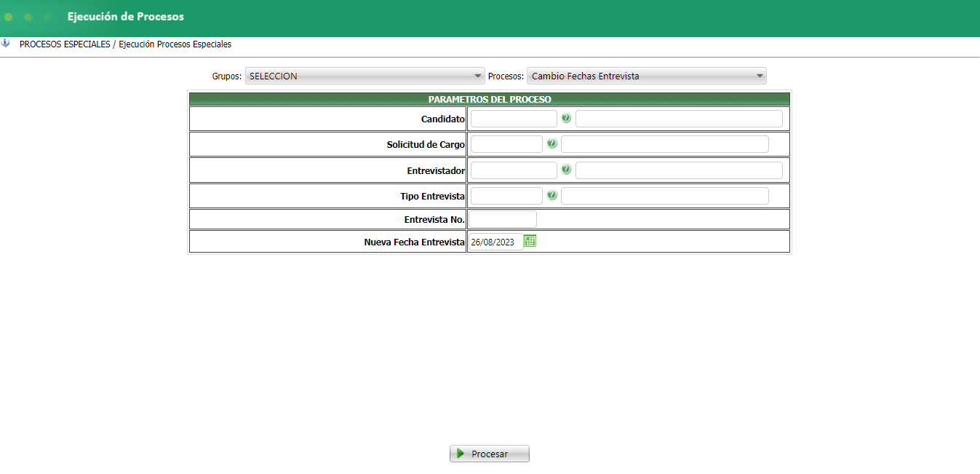This screenshot has width=980, height=474.
Task: Click the date field showing 26/08/2023
Action: (x=495, y=242)
